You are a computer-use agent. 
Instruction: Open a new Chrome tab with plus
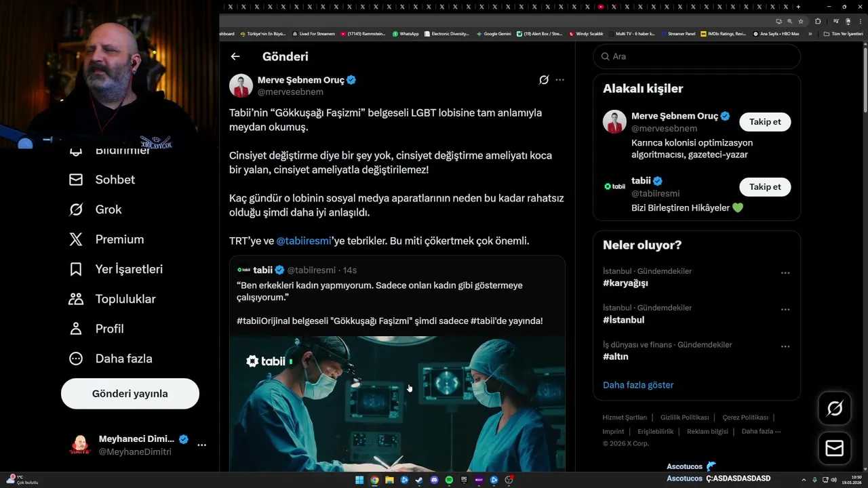[x=798, y=6]
